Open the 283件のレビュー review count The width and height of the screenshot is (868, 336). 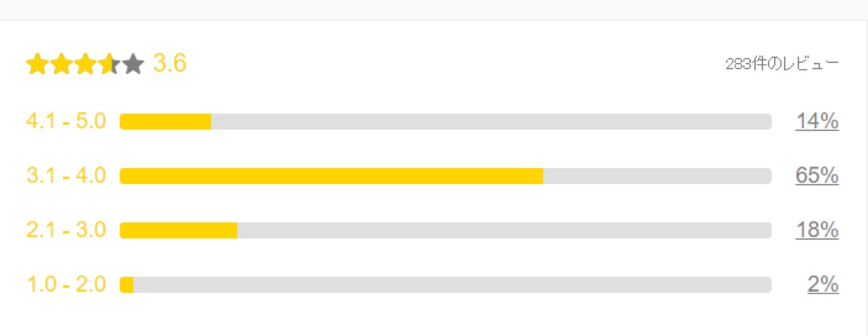pyautogui.click(x=782, y=64)
